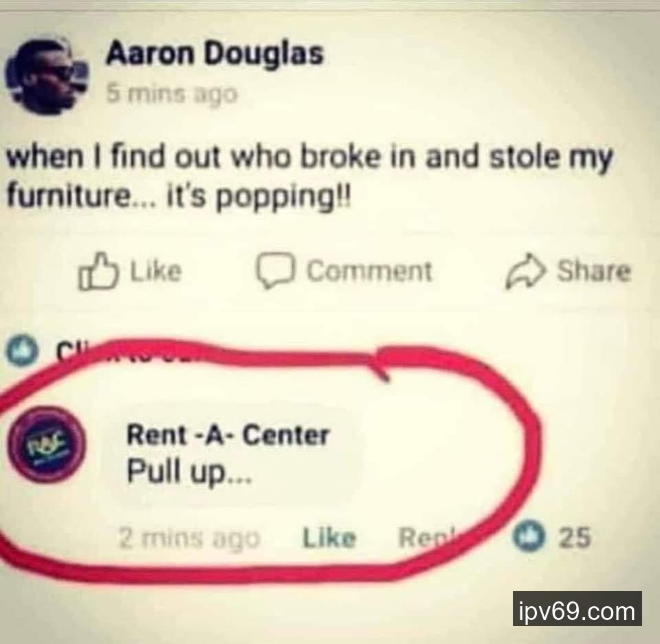Click the Aaron Douglas name link
Viewport: 660px width, 644px height.
click(x=214, y=54)
